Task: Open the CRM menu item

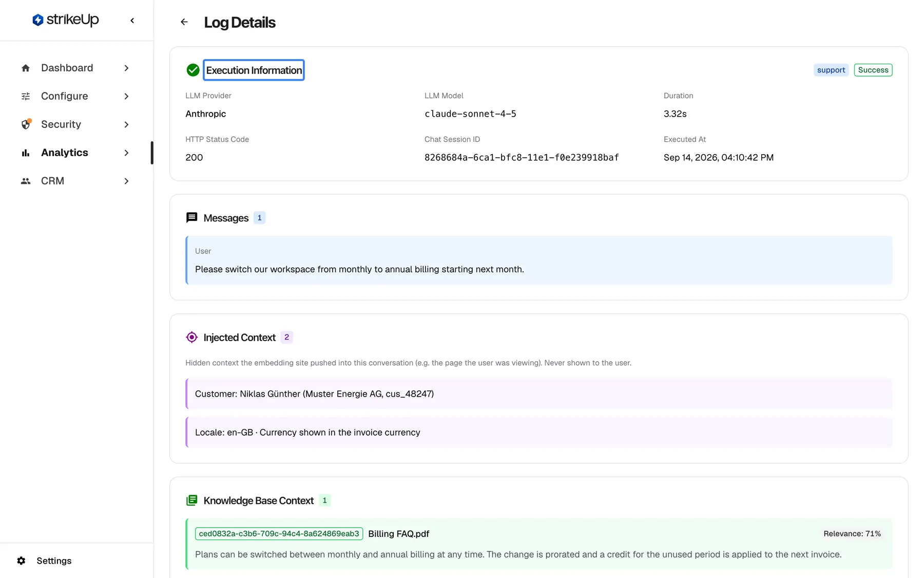Action: pyautogui.click(x=75, y=181)
